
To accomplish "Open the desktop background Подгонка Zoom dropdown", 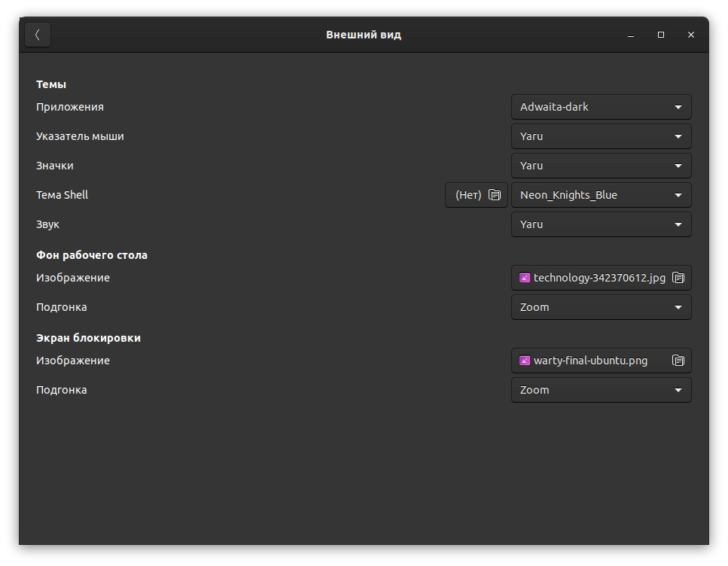I will [601, 307].
